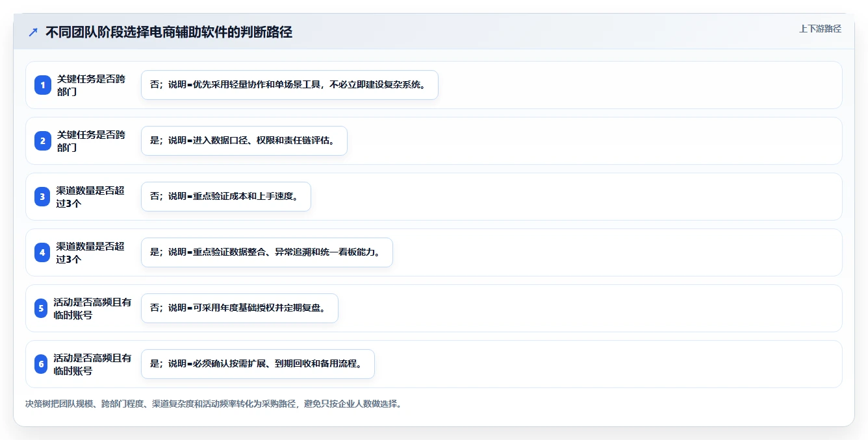This screenshot has width=868, height=440.
Task: Click 活动是否高频且有临时账号 label in row 5
Action: click(x=92, y=308)
